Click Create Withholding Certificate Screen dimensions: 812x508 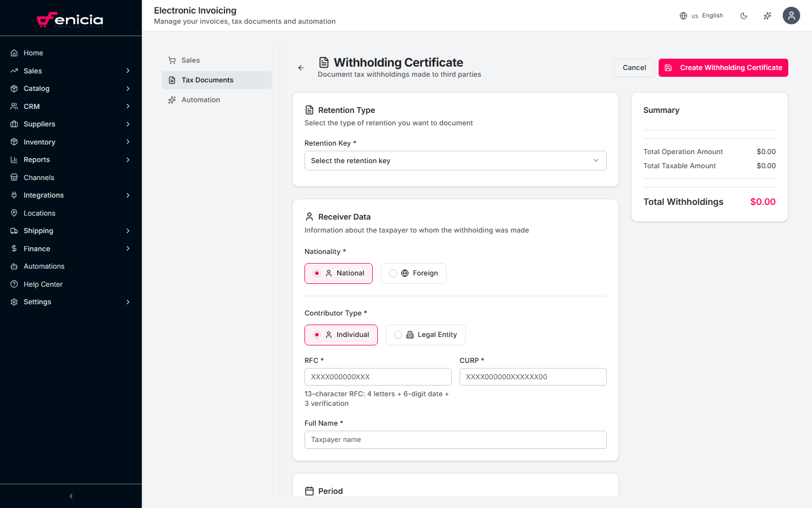(x=723, y=67)
